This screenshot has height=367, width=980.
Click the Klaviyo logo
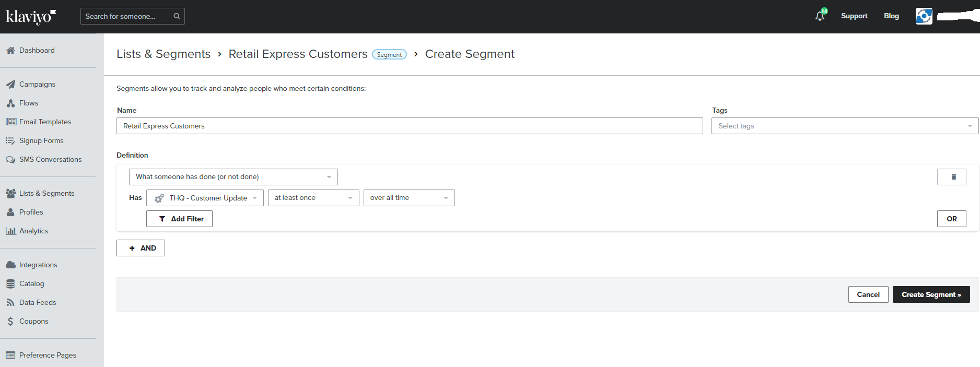[31, 17]
